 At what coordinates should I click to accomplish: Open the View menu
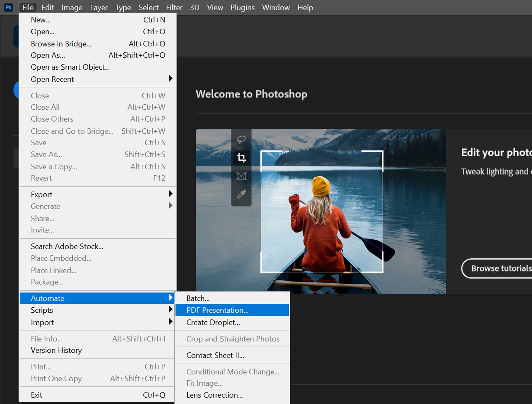(x=215, y=7)
